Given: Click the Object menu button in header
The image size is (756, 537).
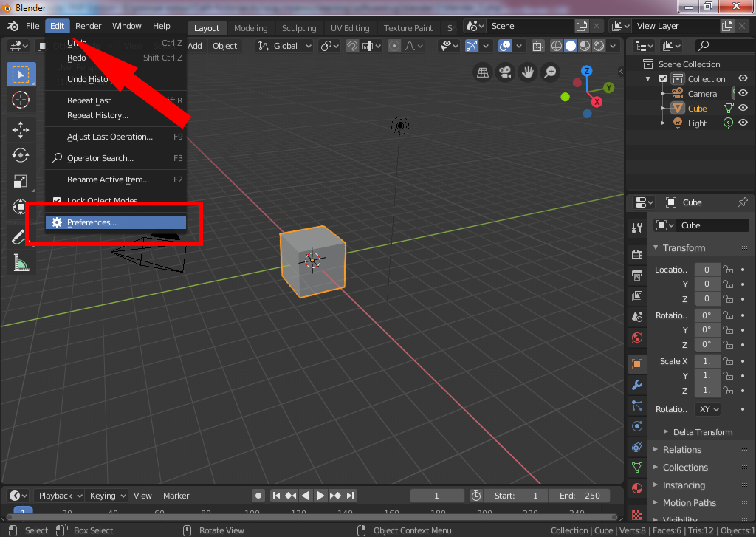Looking at the screenshot, I should 224,46.
